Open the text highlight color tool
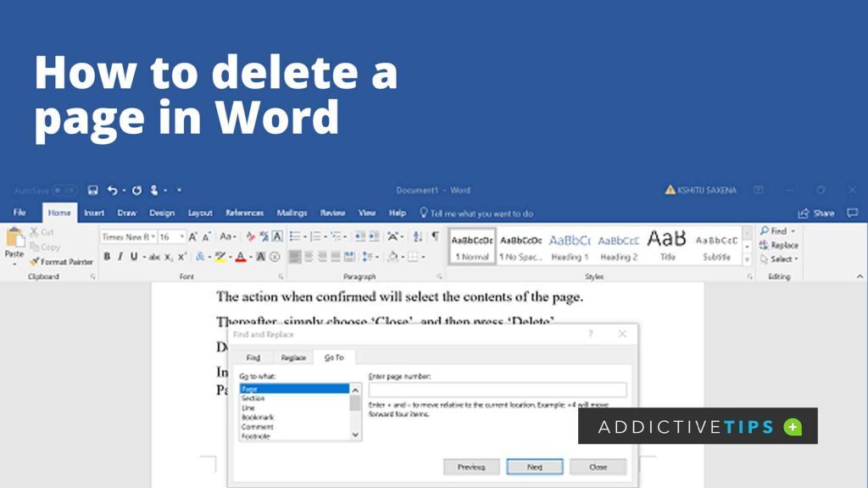Image resolution: width=868 pixels, height=488 pixels. (x=219, y=257)
